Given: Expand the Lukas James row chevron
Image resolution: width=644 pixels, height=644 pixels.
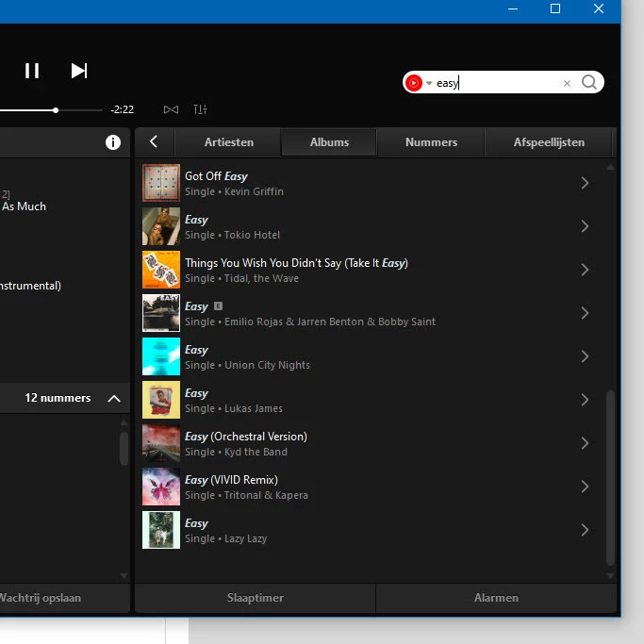Looking at the screenshot, I should [x=585, y=400].
